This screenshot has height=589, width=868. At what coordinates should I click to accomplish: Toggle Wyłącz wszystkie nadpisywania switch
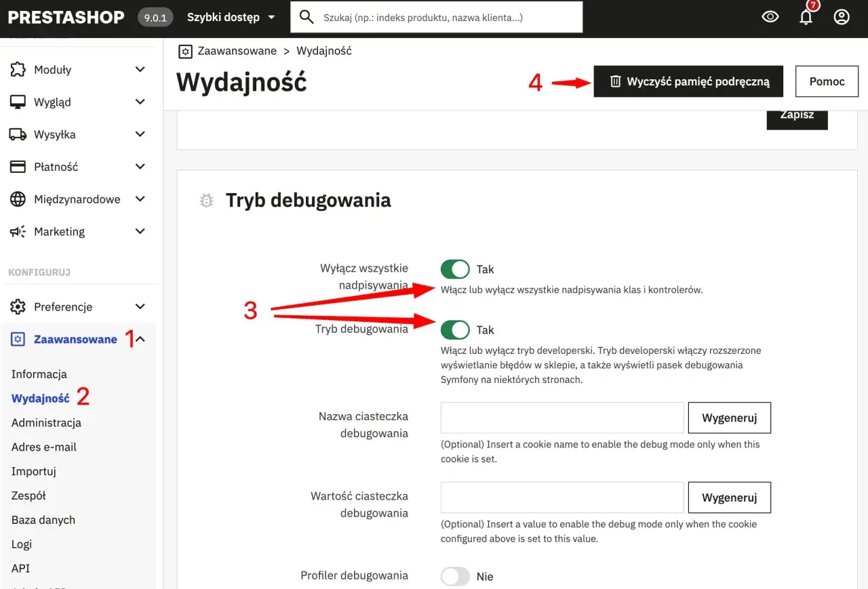[455, 269]
